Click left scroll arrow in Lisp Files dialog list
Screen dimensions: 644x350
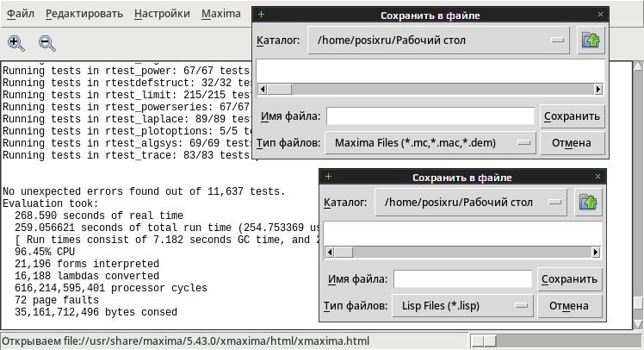330,252
